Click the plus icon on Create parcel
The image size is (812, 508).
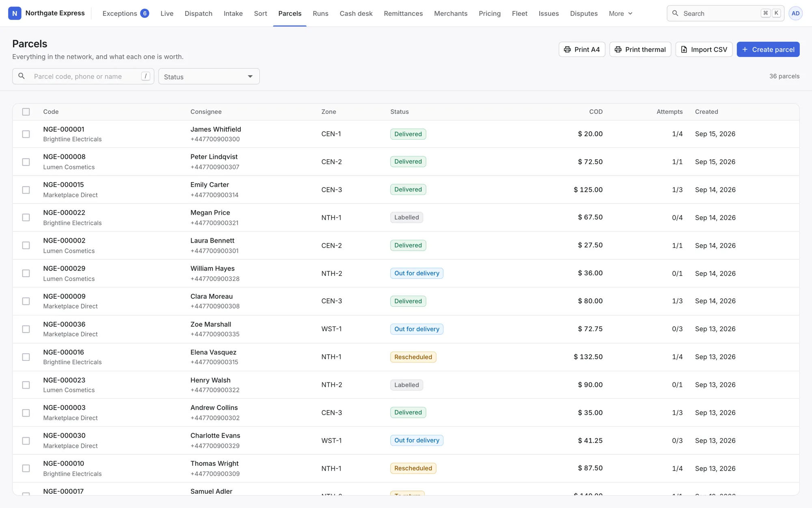745,50
